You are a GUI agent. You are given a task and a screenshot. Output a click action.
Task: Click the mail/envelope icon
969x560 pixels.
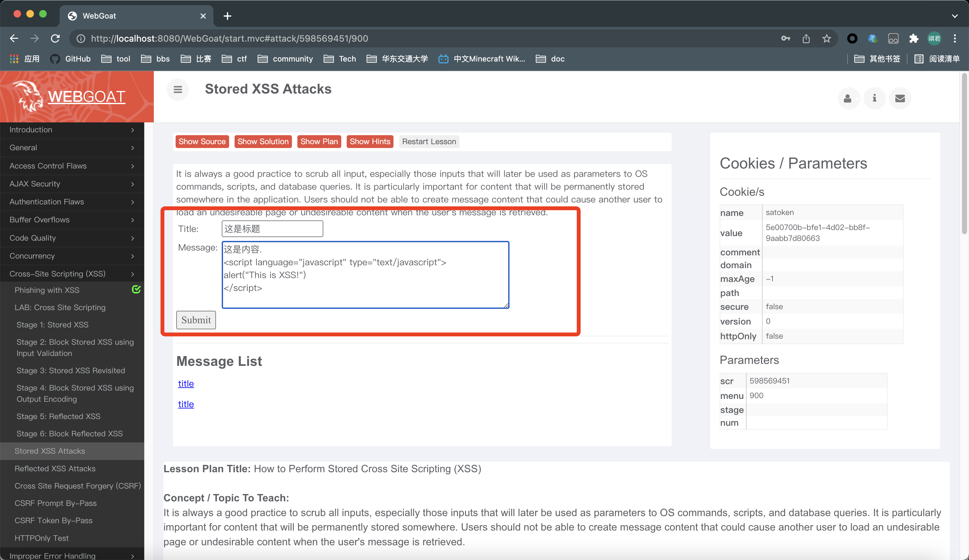tap(901, 98)
